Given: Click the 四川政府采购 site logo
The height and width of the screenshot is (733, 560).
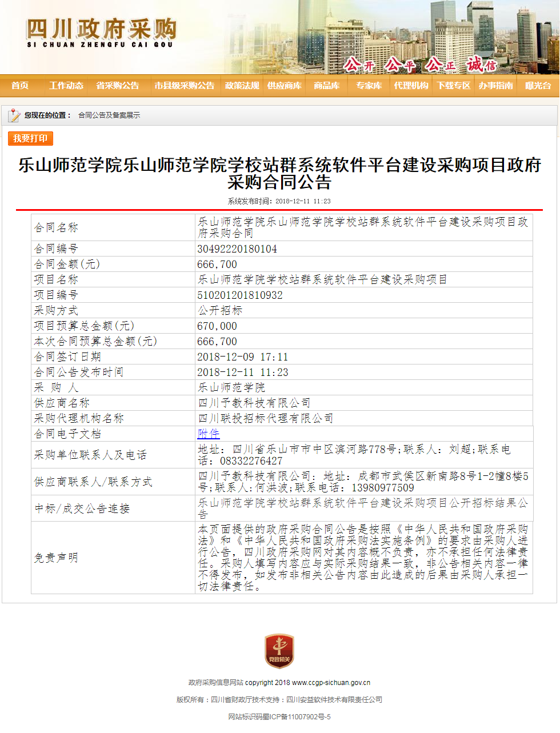Looking at the screenshot, I should coord(101,33).
